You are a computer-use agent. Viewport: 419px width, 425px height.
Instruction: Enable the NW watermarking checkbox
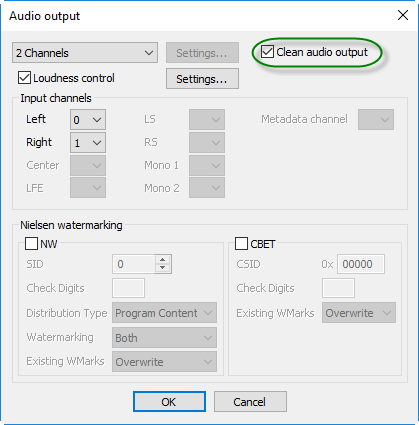[31, 244]
